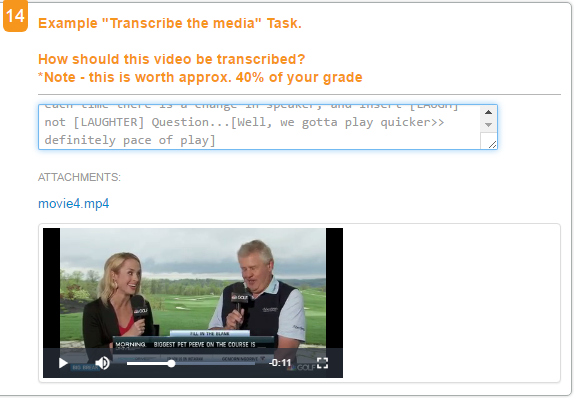
Task: Click the text box scroll up arrow
Action: pyautogui.click(x=489, y=112)
